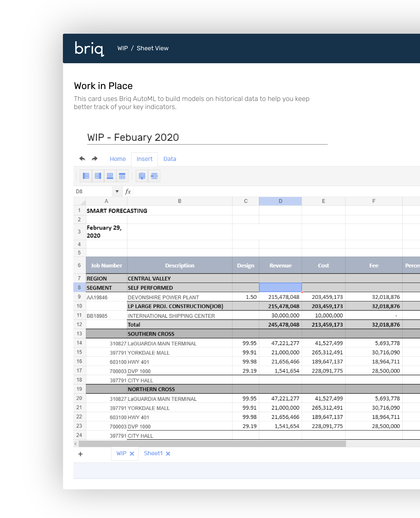Image resolution: width=420 pixels, height=518 pixels.
Task: Click the SOUTHERN CROSS section cell
Action: pyautogui.click(x=180, y=334)
